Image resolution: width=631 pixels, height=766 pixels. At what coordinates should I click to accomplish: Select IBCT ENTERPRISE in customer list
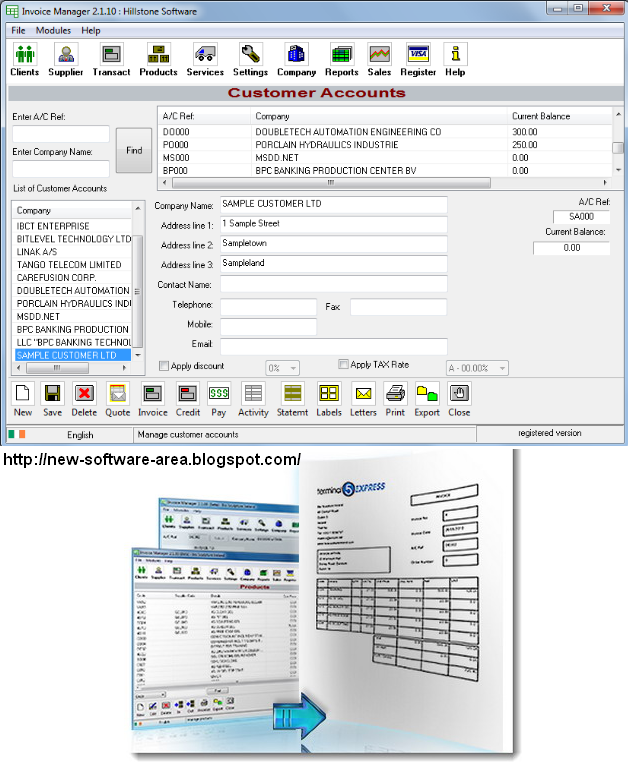[72, 226]
